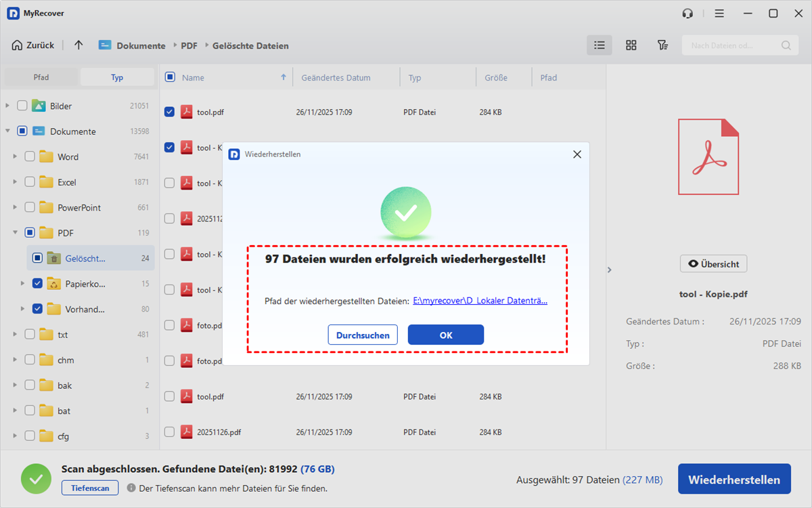Open the filter options icon
This screenshot has height=508, width=812.
pyautogui.click(x=662, y=45)
